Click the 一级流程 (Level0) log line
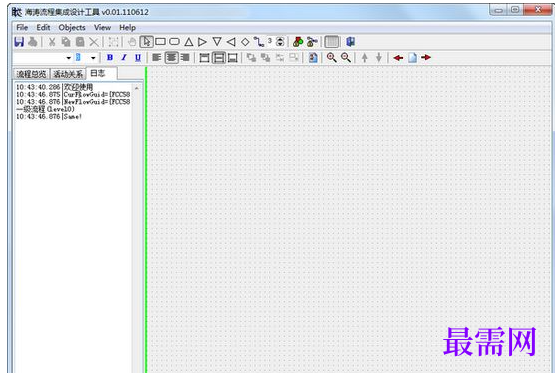The width and height of the screenshot is (555, 373). point(45,109)
